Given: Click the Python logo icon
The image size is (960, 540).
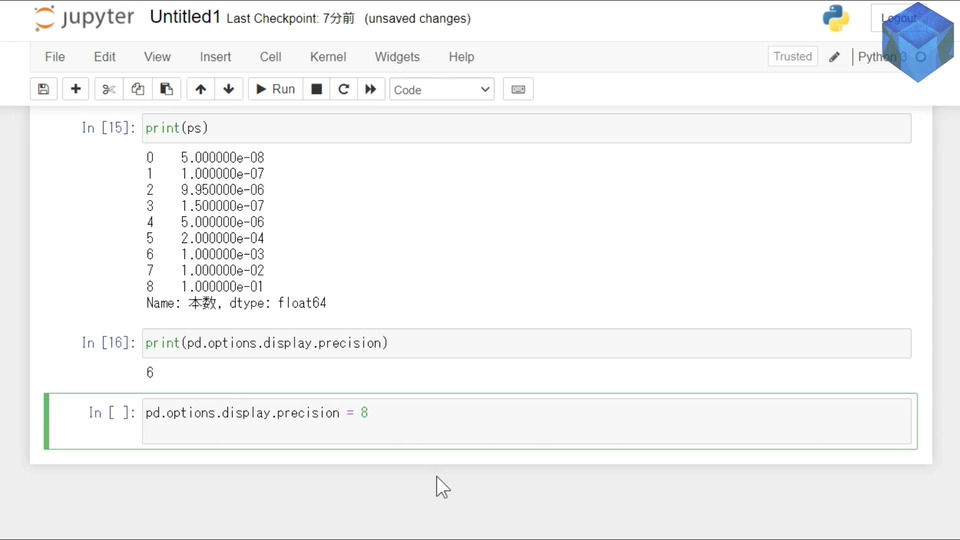Looking at the screenshot, I should coord(836,18).
